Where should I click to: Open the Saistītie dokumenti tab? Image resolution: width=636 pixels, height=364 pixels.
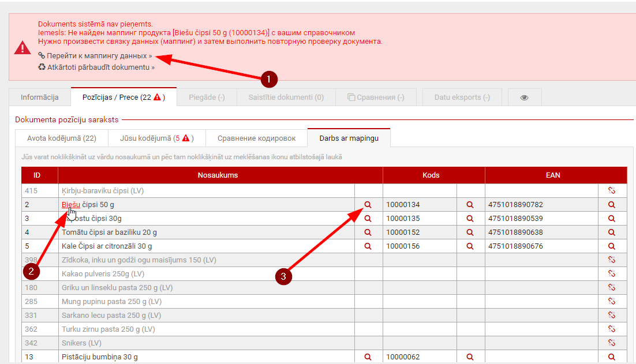[x=286, y=97]
